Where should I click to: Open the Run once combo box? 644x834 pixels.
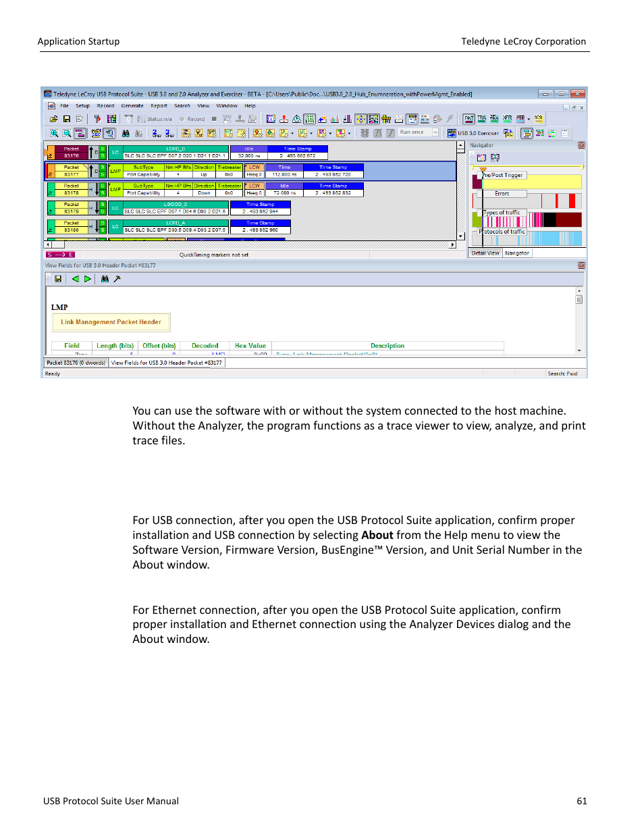pos(419,132)
